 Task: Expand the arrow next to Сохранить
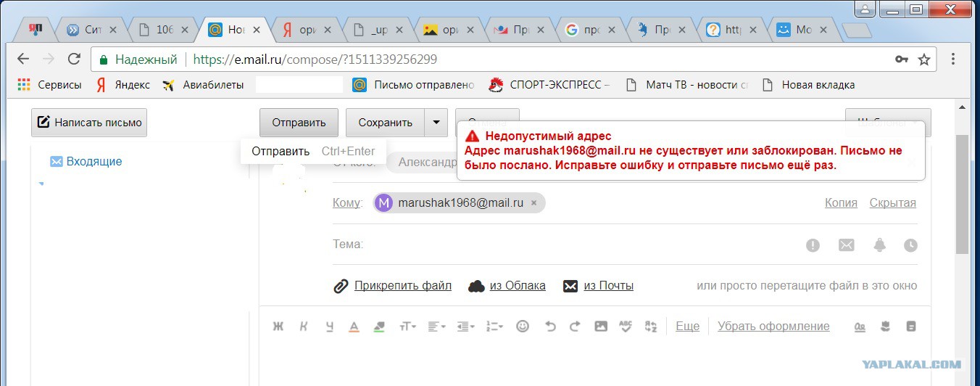point(436,123)
